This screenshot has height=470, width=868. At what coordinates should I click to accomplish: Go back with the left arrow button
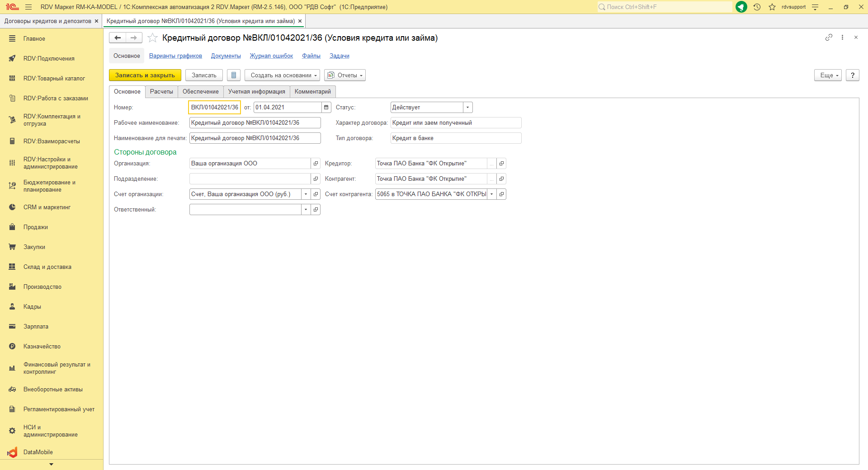coord(118,38)
